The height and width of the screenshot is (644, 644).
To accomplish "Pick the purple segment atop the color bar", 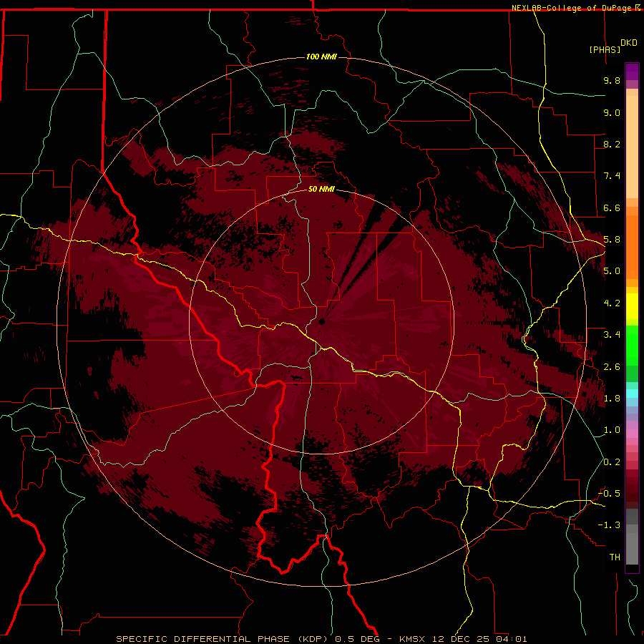I will pyautogui.click(x=632, y=72).
